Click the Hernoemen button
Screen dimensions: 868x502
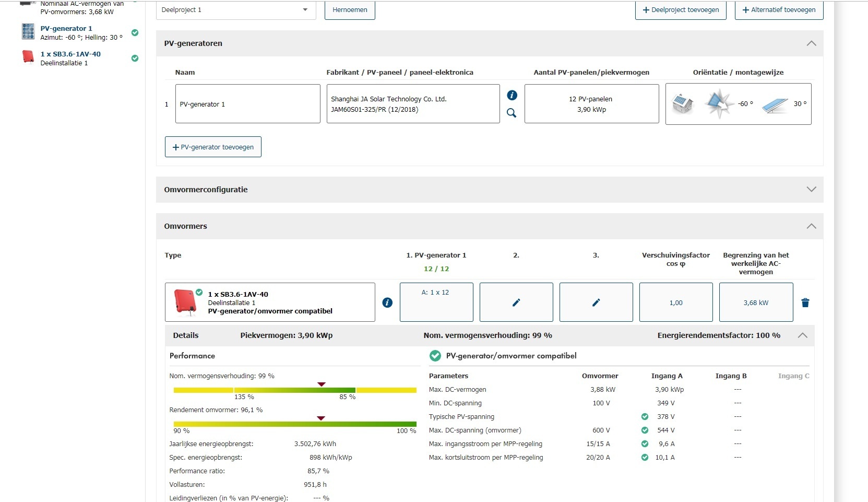point(350,10)
